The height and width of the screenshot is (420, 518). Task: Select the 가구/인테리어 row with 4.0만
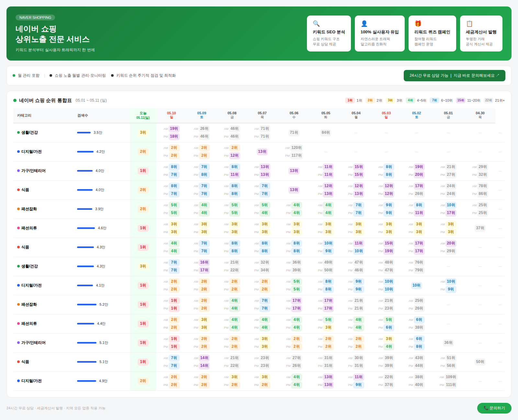click(259, 171)
